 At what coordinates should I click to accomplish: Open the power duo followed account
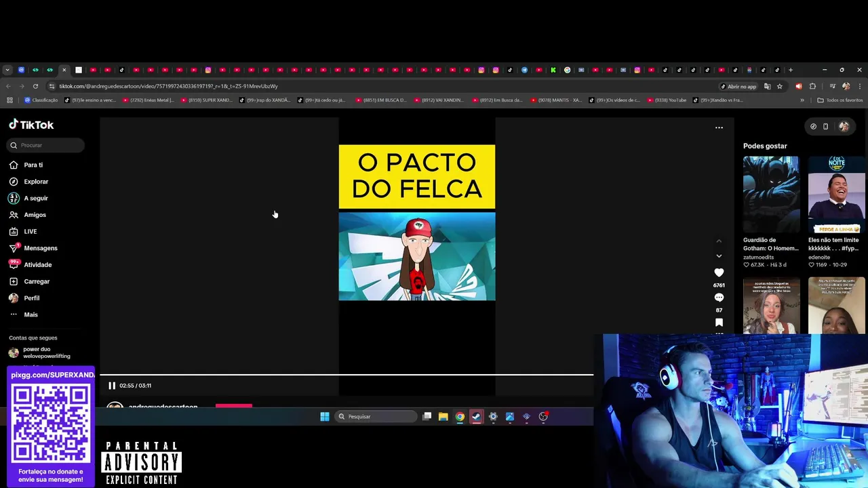(x=41, y=352)
